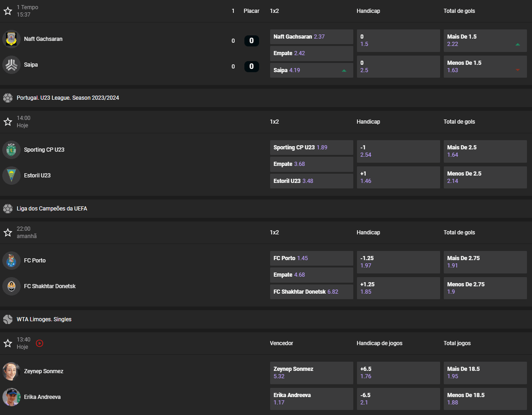Click FC Shakhtar Donetsk crest

click(x=11, y=286)
